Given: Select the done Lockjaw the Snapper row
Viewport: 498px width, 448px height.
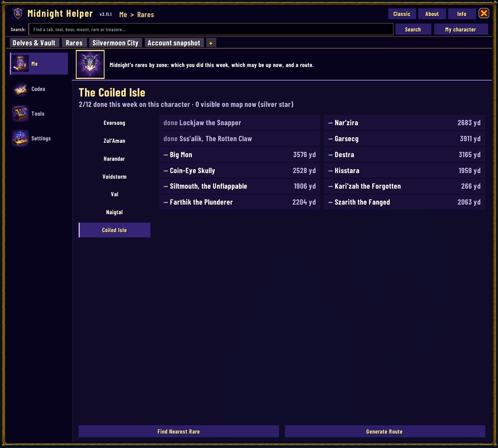Looking at the screenshot, I should [x=239, y=123].
